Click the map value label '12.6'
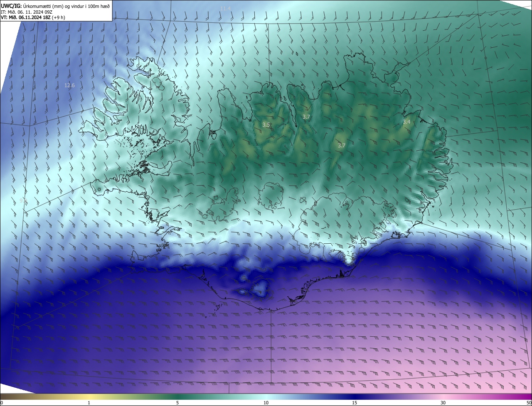Viewport: 532px width, 406px height. coord(69,86)
